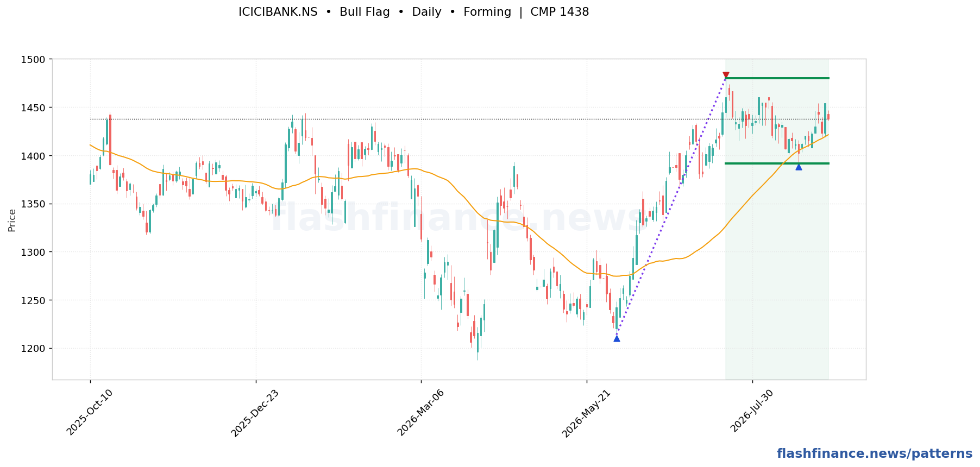The image size is (980, 467).
Task: Click the purple dotted flagpole trend line
Action: tap(671, 206)
